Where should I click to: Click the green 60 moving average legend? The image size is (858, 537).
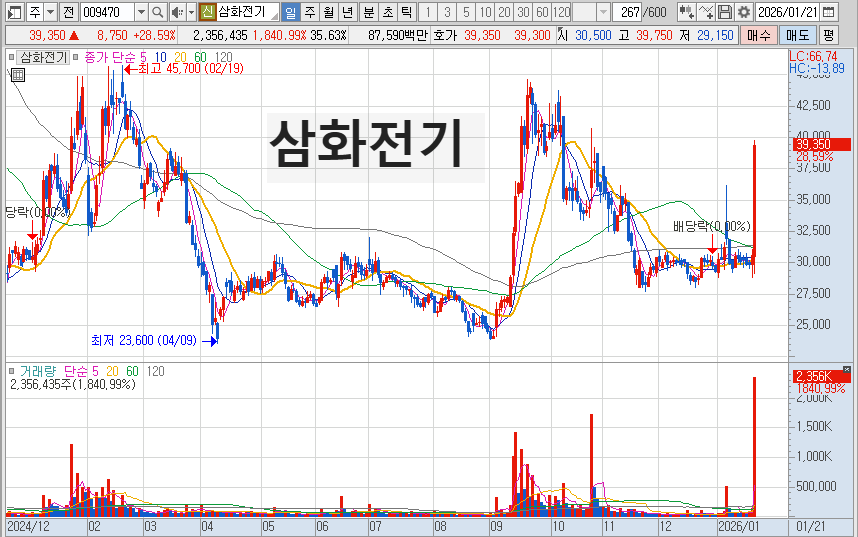point(200,57)
